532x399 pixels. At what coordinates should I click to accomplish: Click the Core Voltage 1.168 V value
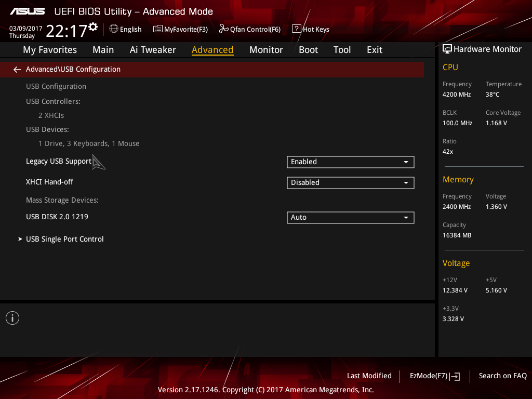496,123
